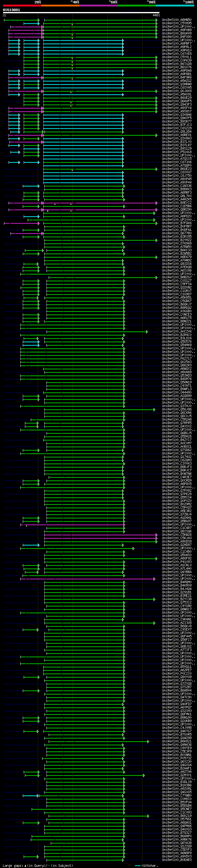This screenshot has width=197, height=868.
Task: Select hit label UniRef100_P51418
Action: pyautogui.click(x=177, y=152)
